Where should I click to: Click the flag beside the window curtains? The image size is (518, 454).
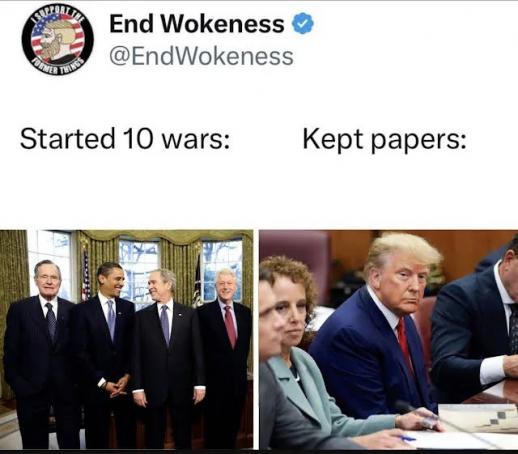pos(86,275)
